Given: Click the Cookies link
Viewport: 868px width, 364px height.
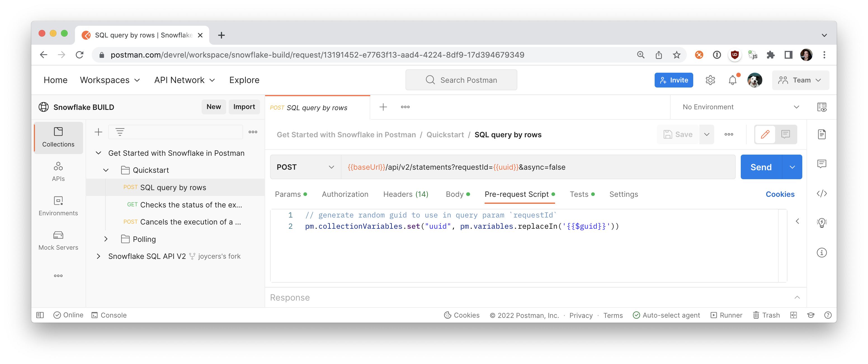Looking at the screenshot, I should [x=780, y=194].
